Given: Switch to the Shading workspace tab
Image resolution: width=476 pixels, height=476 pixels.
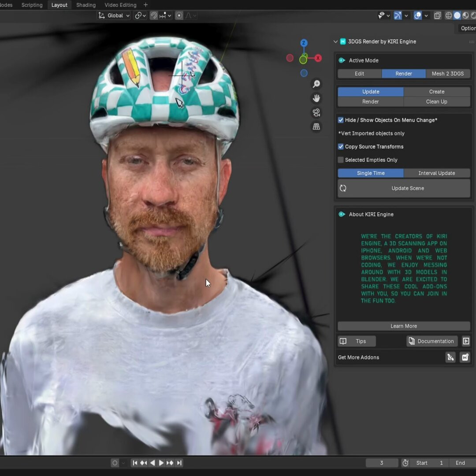Looking at the screenshot, I should tap(86, 5).
